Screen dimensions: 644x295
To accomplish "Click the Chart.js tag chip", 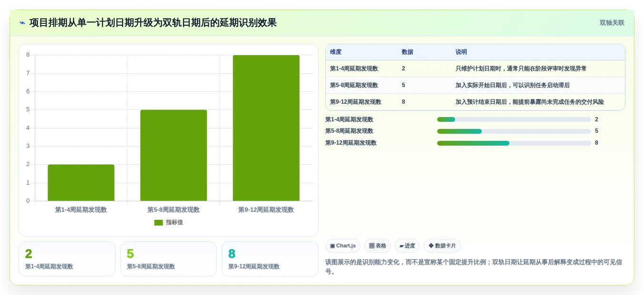I will click(343, 246).
